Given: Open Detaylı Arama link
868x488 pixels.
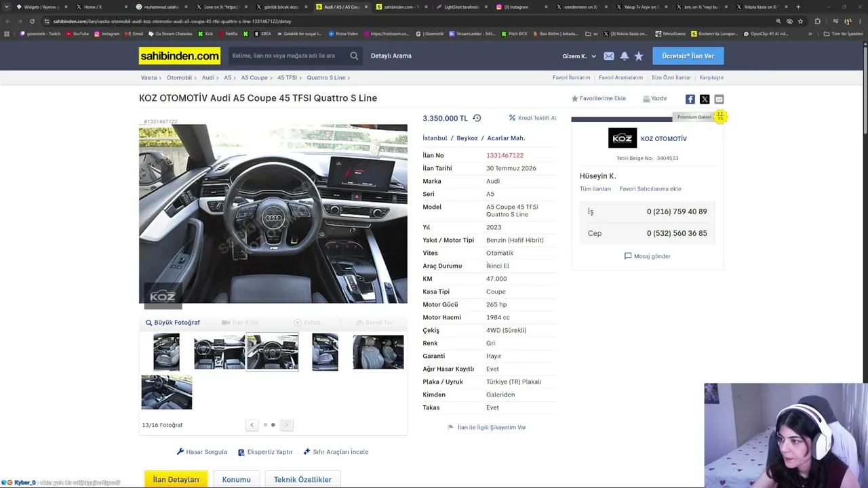Looking at the screenshot, I should 391,56.
